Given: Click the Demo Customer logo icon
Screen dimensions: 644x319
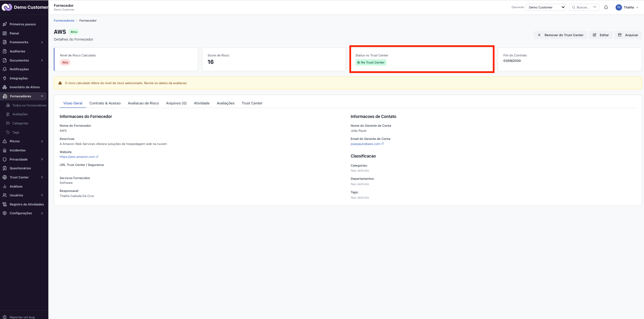Looking at the screenshot, I should pyautogui.click(x=7, y=7).
